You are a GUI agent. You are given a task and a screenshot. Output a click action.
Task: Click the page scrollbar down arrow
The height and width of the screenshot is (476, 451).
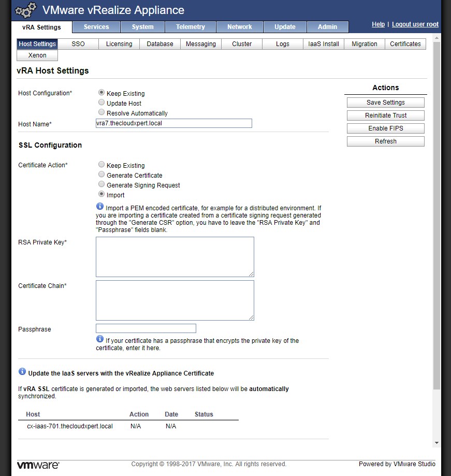(437, 443)
